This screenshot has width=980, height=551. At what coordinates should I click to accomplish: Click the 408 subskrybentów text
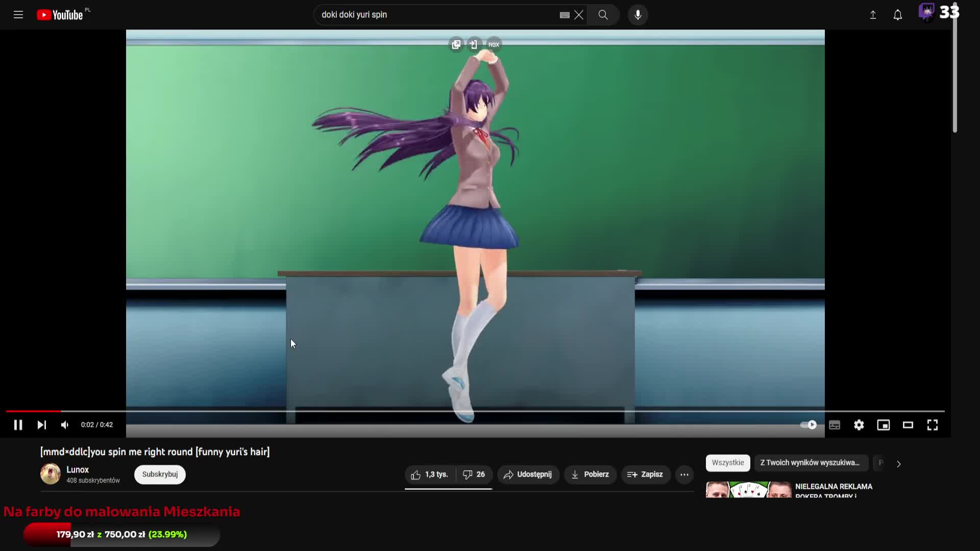(93, 481)
